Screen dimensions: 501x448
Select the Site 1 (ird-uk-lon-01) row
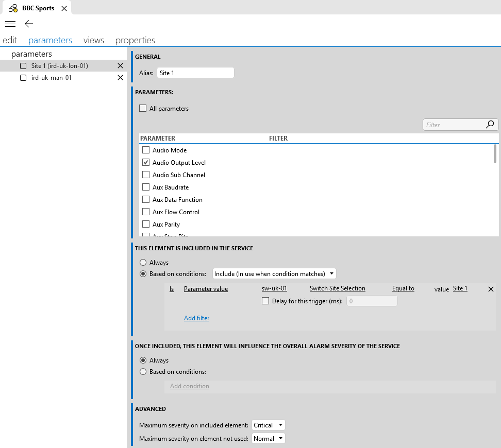pyautogui.click(x=63, y=66)
